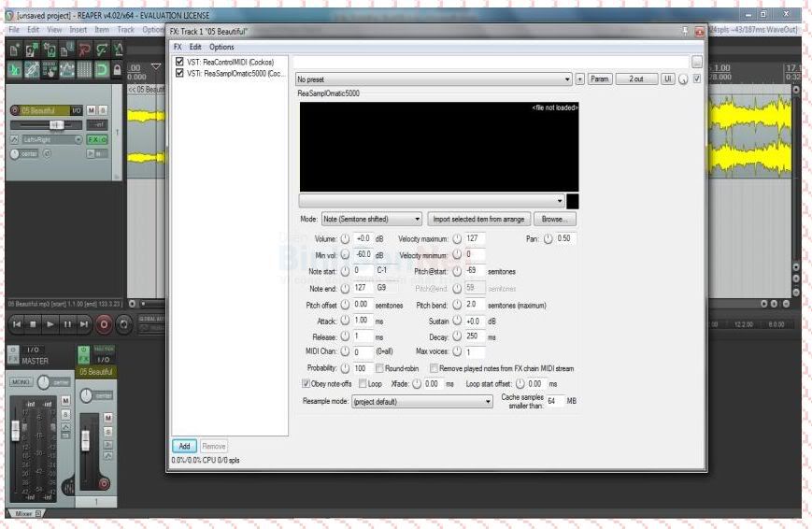
Task: Open the No preset dropdown
Action: pos(434,79)
